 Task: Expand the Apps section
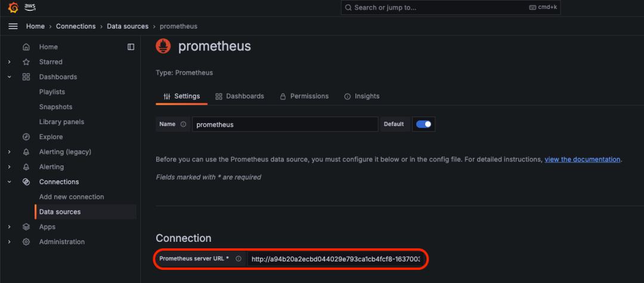pos(9,227)
